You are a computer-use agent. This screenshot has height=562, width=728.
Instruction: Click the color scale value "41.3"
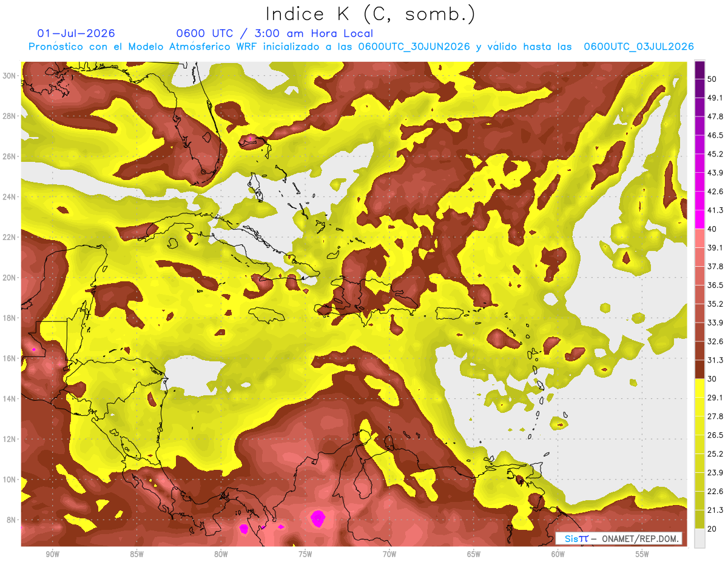pyautogui.click(x=715, y=210)
